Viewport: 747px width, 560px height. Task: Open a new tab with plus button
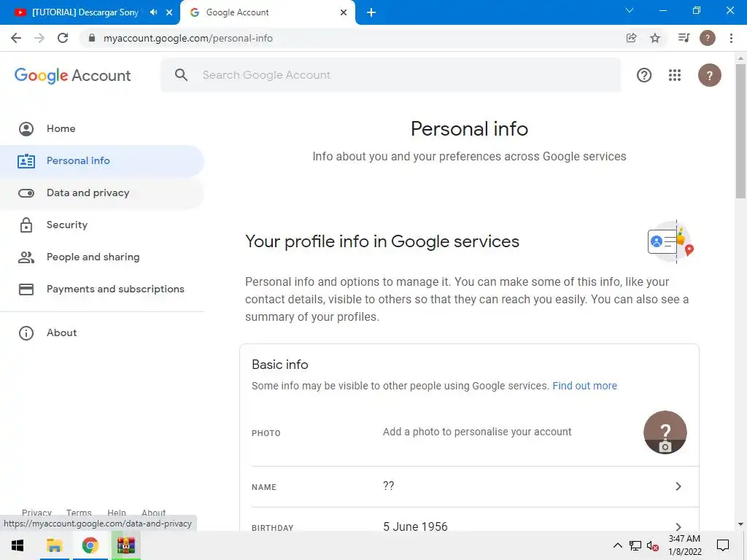pos(371,12)
